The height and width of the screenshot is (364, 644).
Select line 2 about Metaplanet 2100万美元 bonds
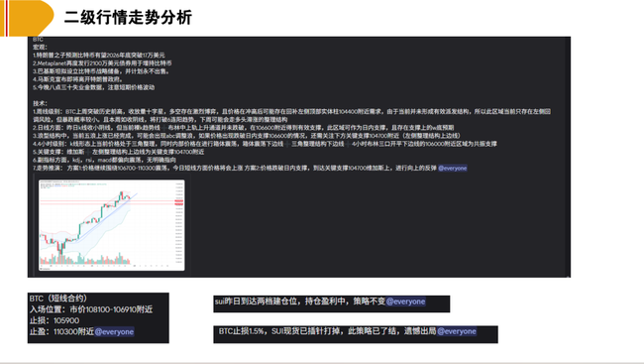(102, 62)
